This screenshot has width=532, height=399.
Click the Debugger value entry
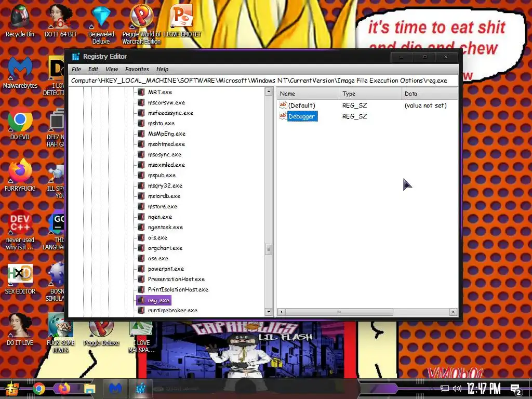tap(302, 116)
